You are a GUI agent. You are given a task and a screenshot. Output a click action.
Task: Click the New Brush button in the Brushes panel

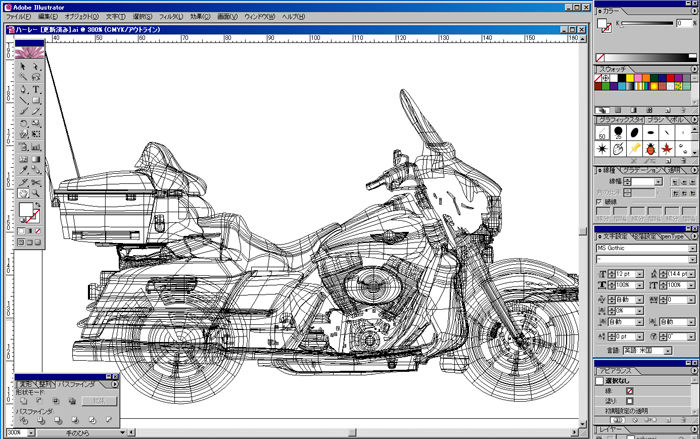point(668,160)
